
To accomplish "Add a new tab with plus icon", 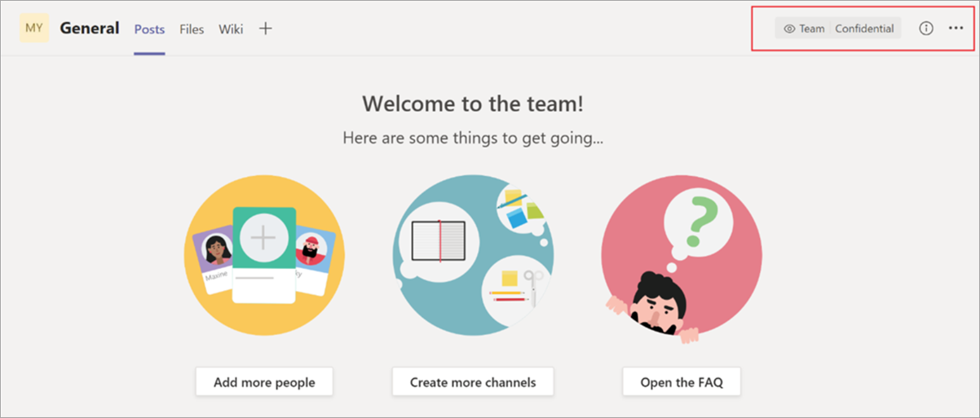I will tap(265, 29).
